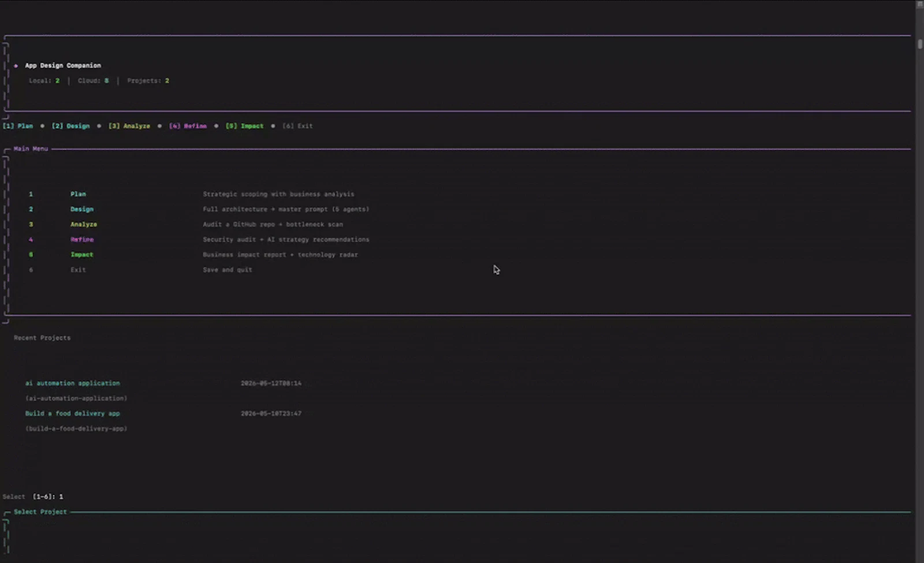Image resolution: width=924 pixels, height=563 pixels.
Task: Click 'Full architecture + master prompt' description
Action: pyautogui.click(x=286, y=209)
